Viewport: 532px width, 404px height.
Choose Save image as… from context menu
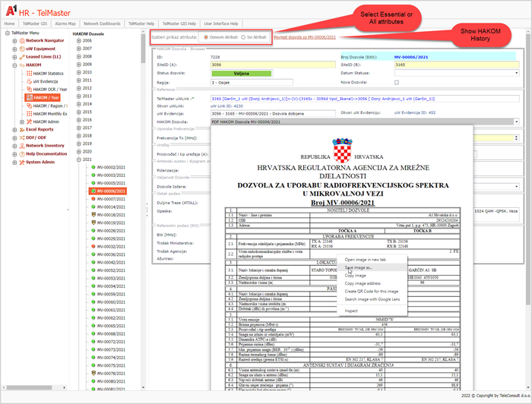tap(372, 268)
